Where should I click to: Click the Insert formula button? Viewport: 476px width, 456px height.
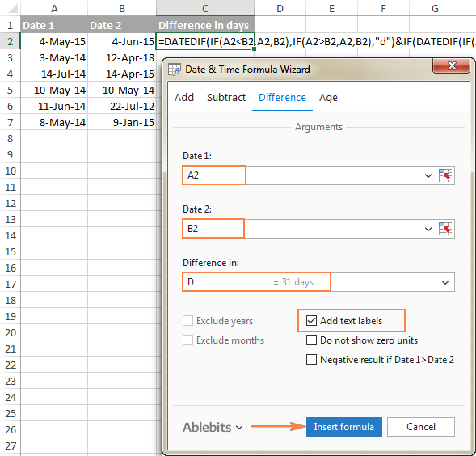tap(344, 427)
